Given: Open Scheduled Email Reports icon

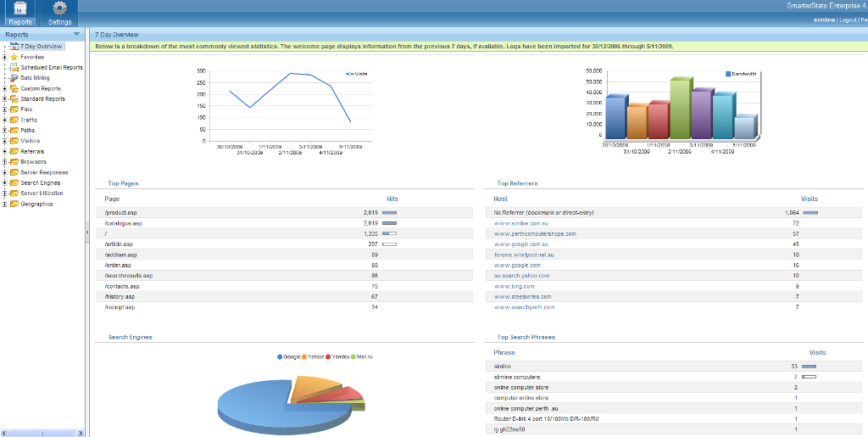Looking at the screenshot, I should [x=14, y=68].
